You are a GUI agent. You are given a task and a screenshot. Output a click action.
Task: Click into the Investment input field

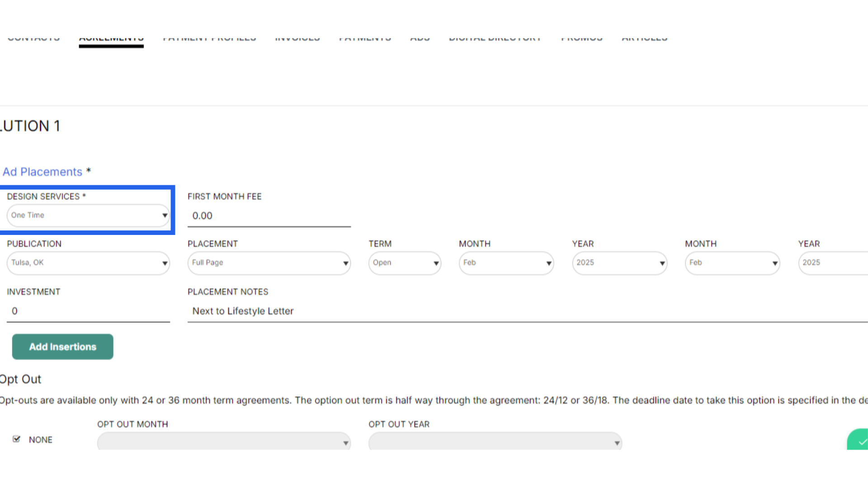[88, 311]
